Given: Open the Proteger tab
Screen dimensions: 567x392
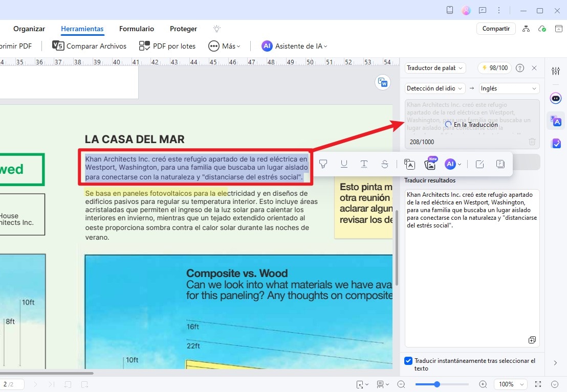Looking at the screenshot, I should pos(183,29).
